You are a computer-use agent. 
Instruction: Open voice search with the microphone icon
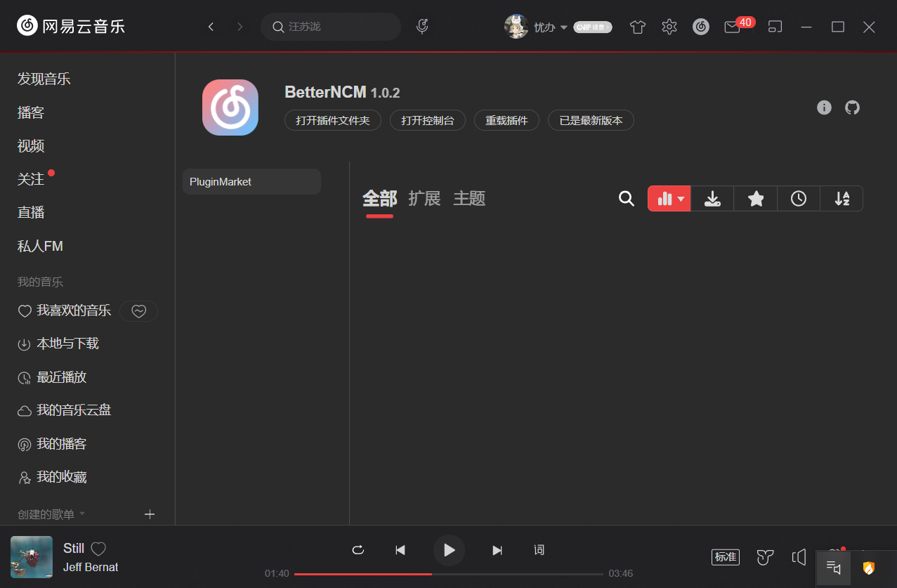coord(422,27)
